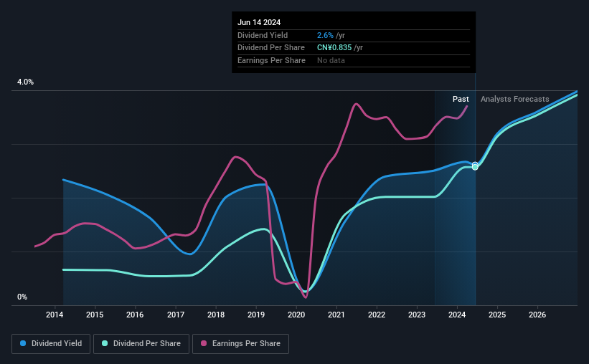Click the data point marker at Jun 2024

[475, 166]
